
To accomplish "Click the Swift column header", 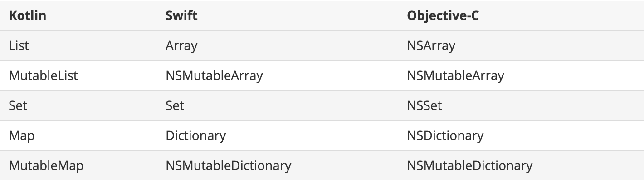I will click(x=181, y=16).
